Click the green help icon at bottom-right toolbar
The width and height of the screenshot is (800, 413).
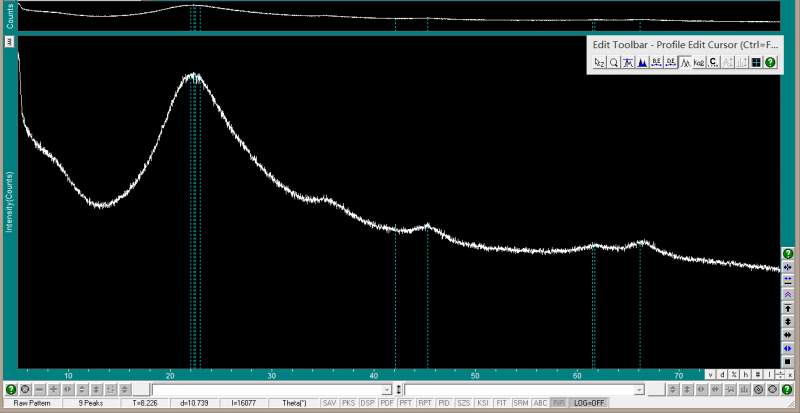pos(787,390)
